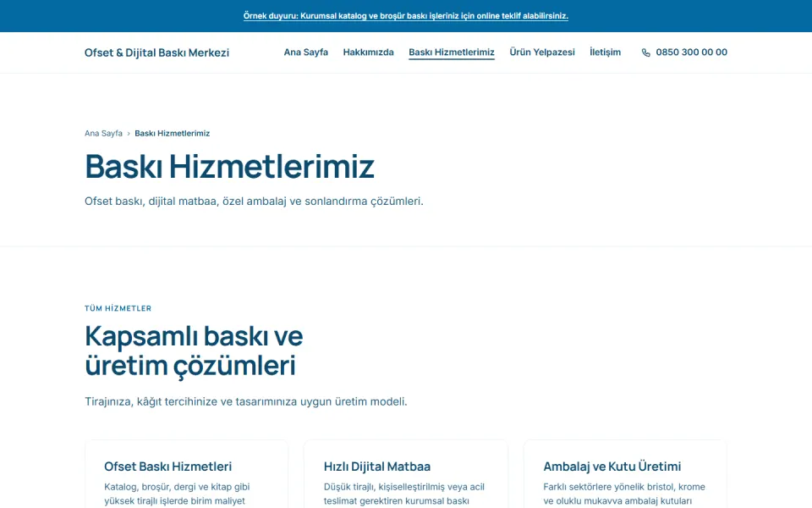
Task: Click the phone icon beside 0850 300 00 00
Action: click(645, 52)
